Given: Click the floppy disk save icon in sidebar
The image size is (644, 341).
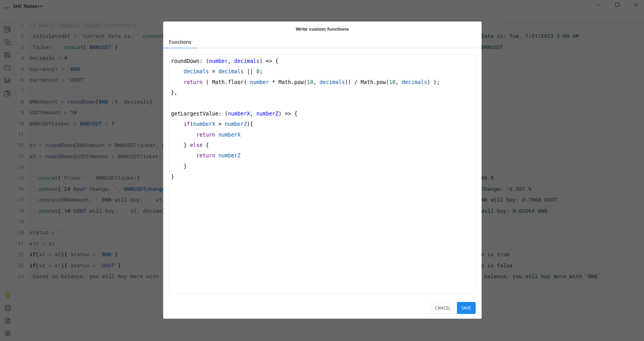Looking at the screenshot, I should click(7, 55).
